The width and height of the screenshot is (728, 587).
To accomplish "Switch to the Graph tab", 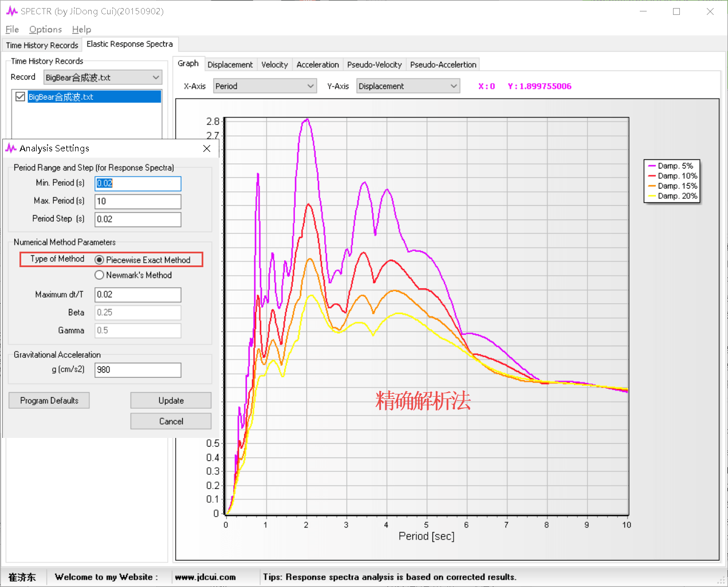I will pyautogui.click(x=188, y=64).
